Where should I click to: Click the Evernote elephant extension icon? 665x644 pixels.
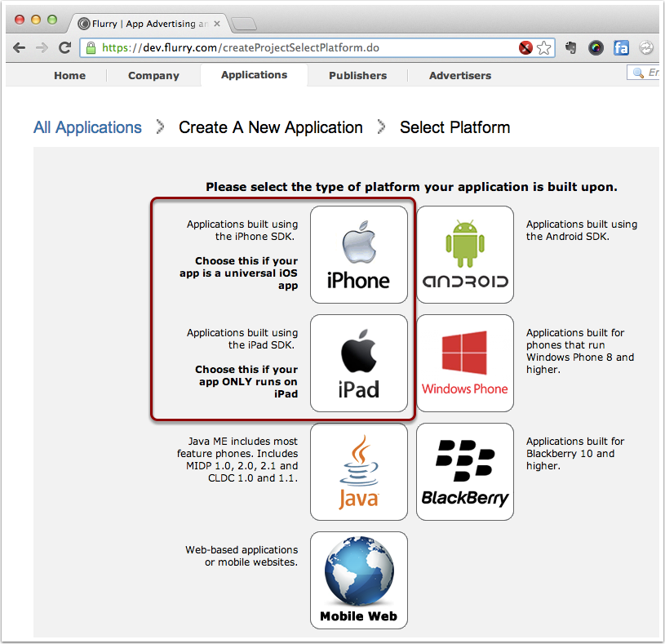pos(572,48)
